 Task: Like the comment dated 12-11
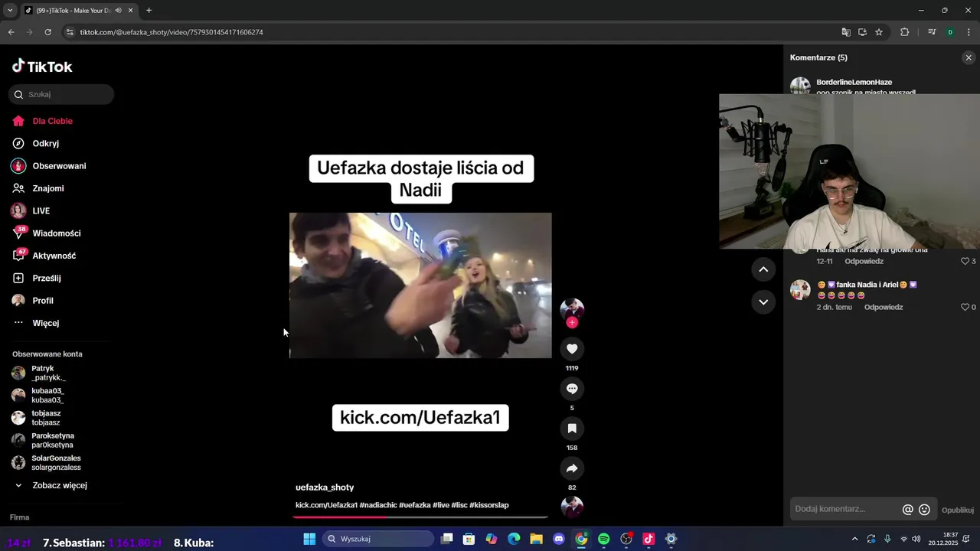click(965, 261)
